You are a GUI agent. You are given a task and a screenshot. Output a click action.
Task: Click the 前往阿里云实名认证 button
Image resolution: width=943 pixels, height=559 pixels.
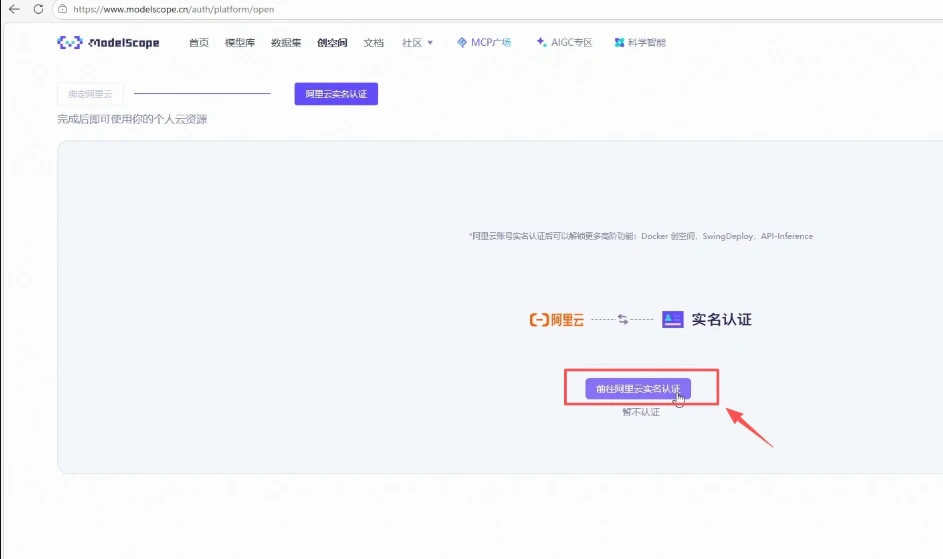pos(637,389)
